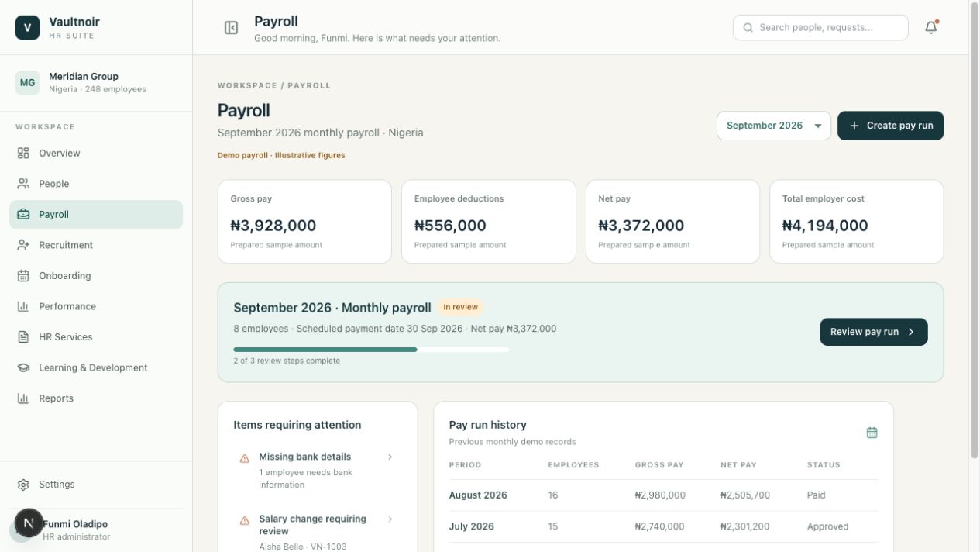Click the ₦2,301,200 net pay cell
This screenshot has height=552, width=980.
(x=744, y=526)
